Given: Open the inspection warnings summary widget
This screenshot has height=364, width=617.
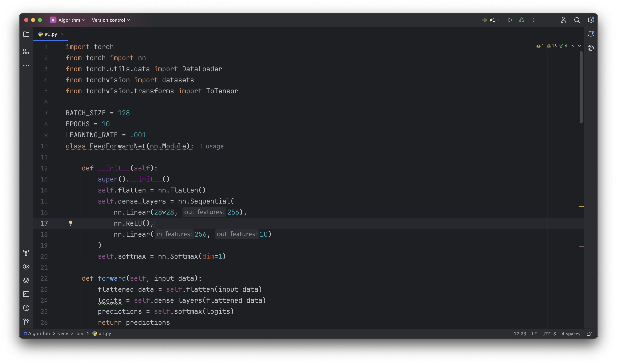Looking at the screenshot, I should pyautogui.click(x=552, y=46).
